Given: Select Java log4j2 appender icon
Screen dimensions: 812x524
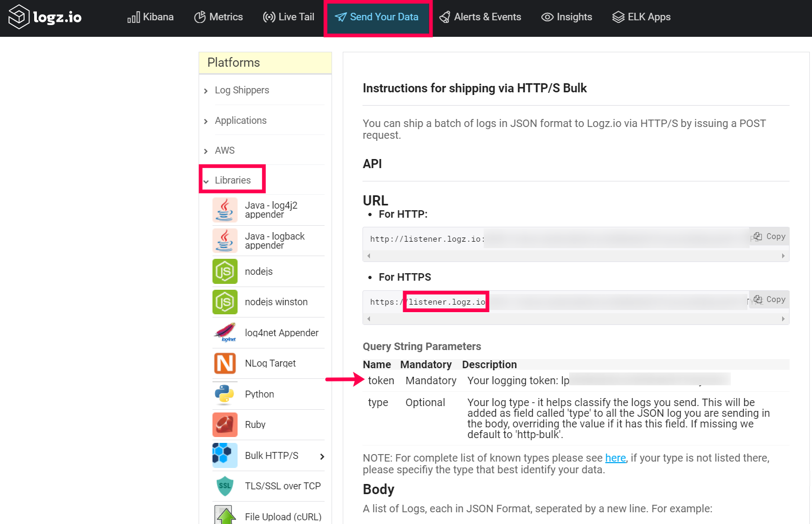Looking at the screenshot, I should point(225,210).
